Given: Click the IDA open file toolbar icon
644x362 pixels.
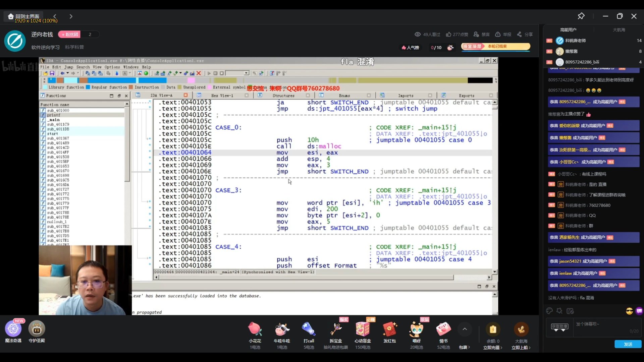Looking at the screenshot, I should click(45, 73).
